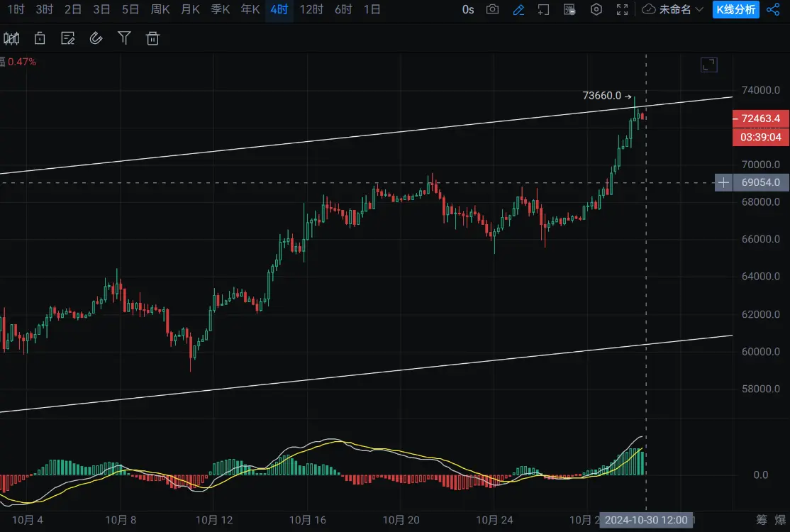Click the 0s refresh interval button

468,9
